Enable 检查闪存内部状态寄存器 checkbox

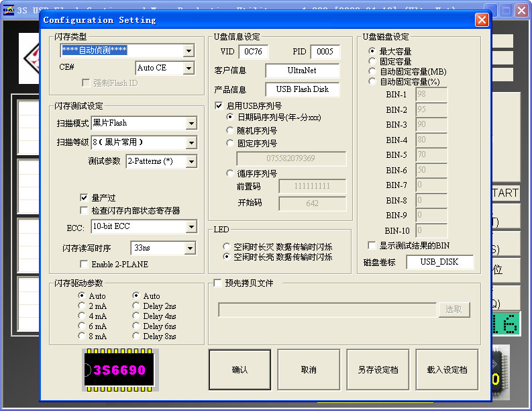point(84,210)
